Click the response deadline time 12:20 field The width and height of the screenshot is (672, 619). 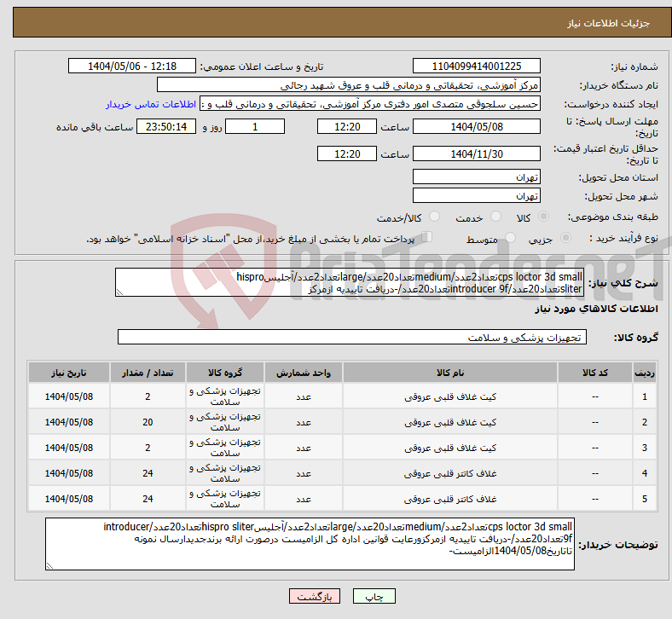(347, 126)
